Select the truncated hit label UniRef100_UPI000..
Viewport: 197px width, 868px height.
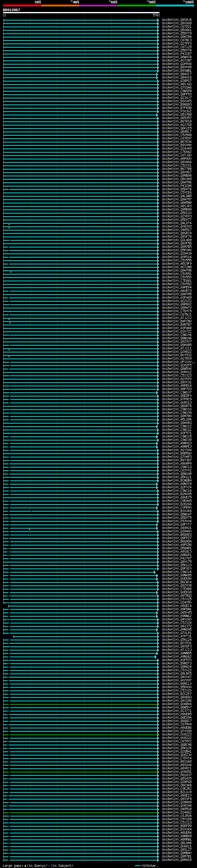(178, 362)
